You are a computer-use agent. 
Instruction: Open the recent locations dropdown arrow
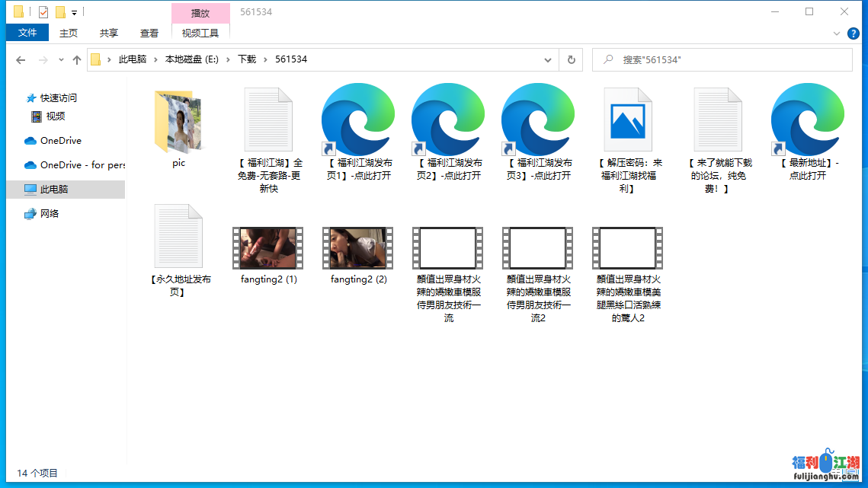pos(60,59)
